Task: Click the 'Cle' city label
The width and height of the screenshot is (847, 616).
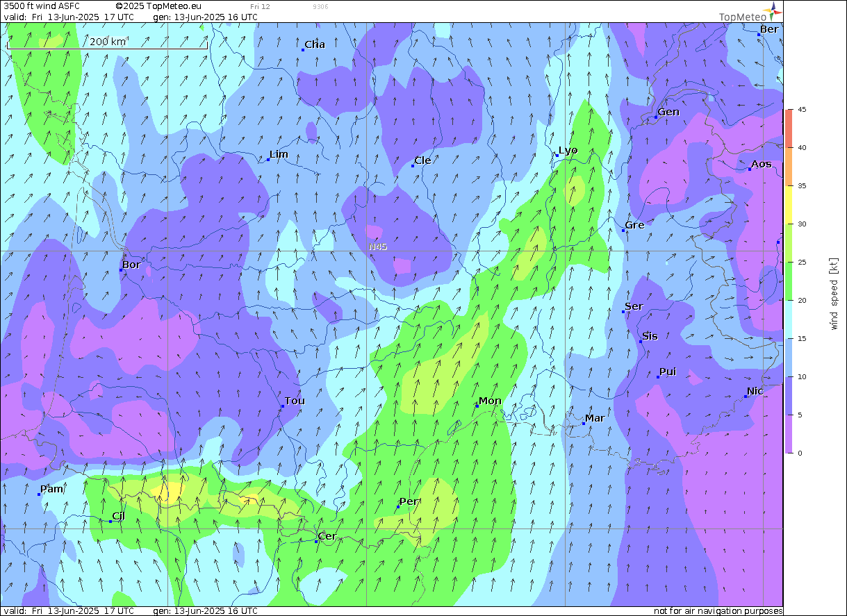Action: [x=422, y=160]
